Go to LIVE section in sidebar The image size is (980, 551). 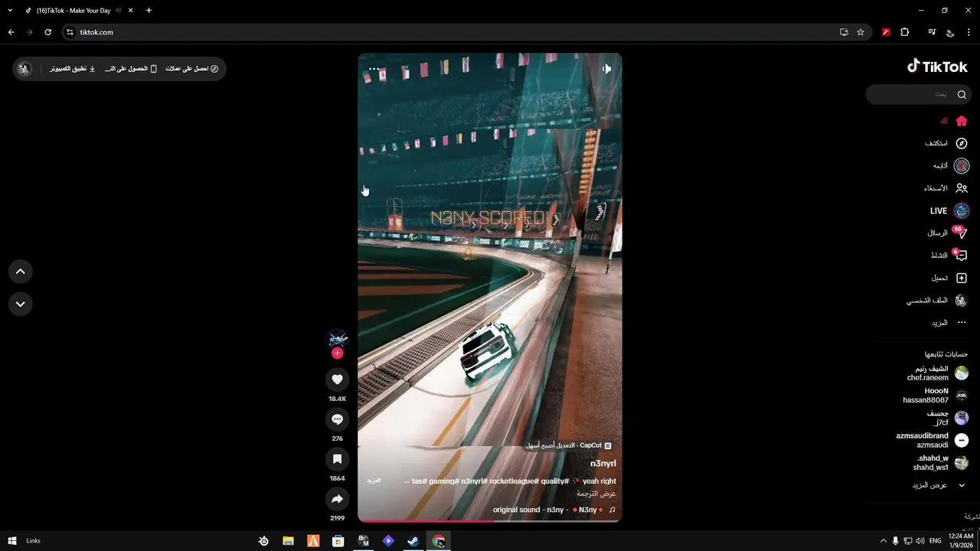pos(949,210)
